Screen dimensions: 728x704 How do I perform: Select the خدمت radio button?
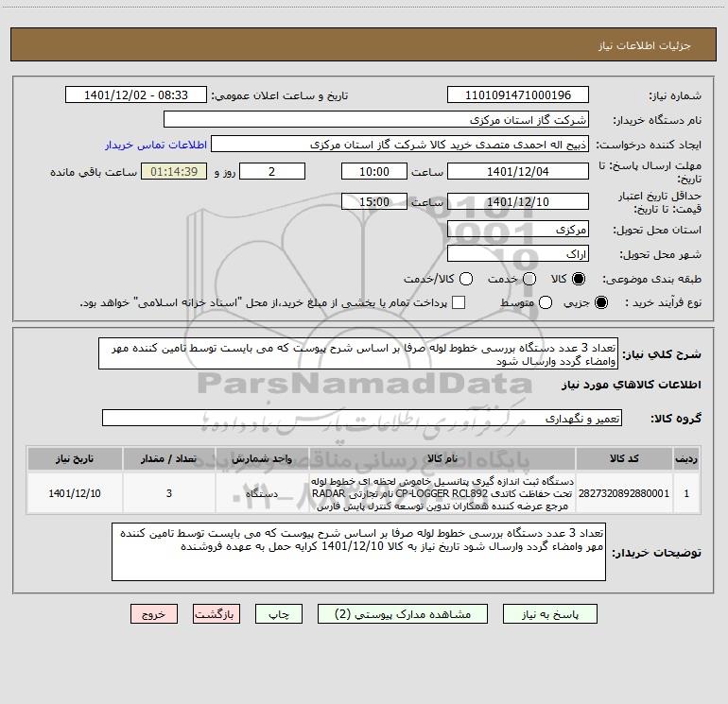[x=529, y=279]
